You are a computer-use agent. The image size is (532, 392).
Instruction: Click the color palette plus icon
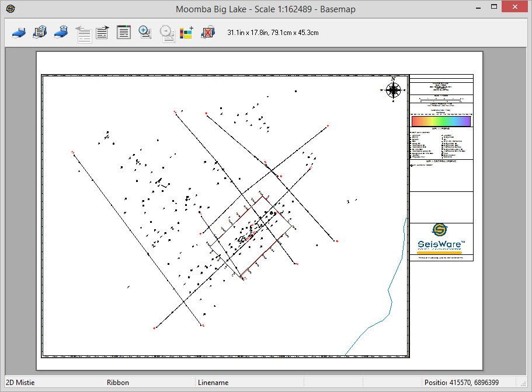[x=186, y=33]
